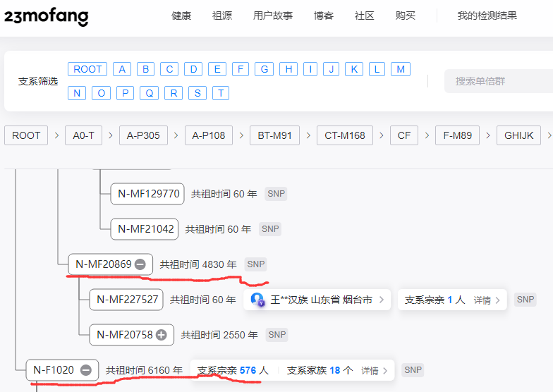Filter by haplogroup K
553x392 pixels.
tap(354, 69)
